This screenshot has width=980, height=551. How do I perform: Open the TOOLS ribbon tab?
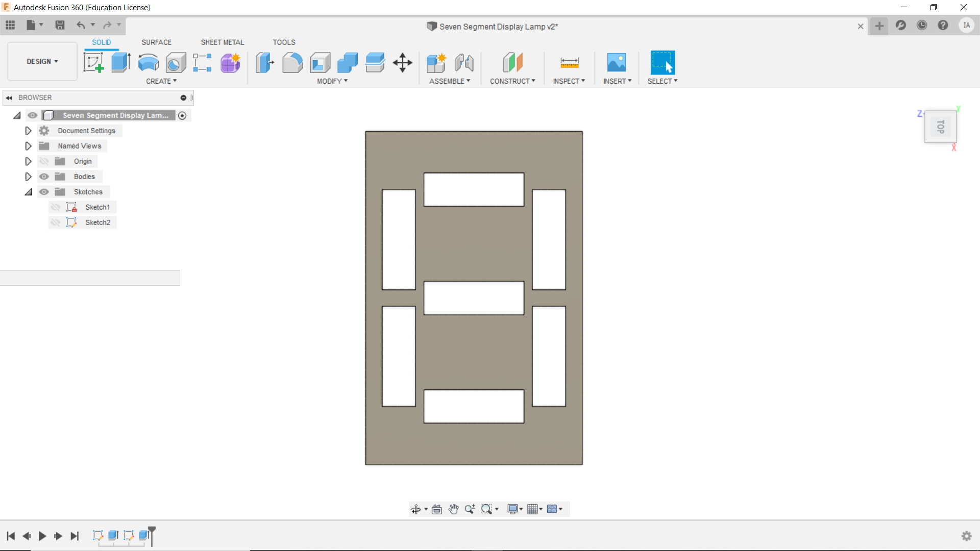(284, 42)
